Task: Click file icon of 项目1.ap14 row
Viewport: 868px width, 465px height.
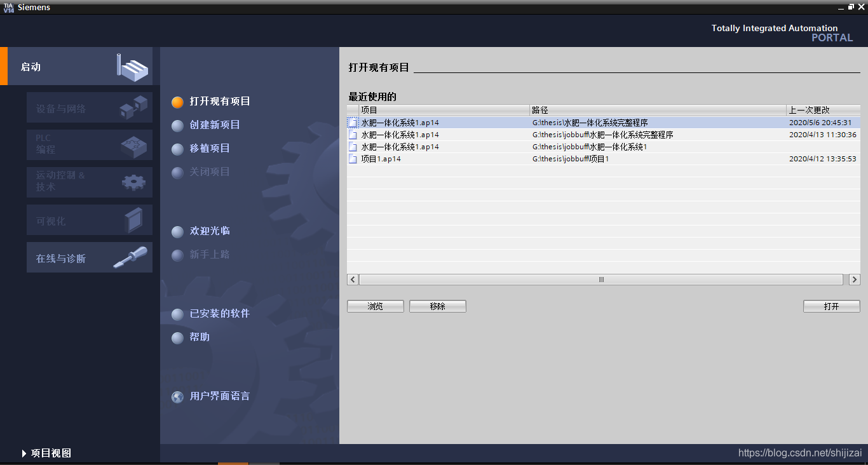Action: 353,159
